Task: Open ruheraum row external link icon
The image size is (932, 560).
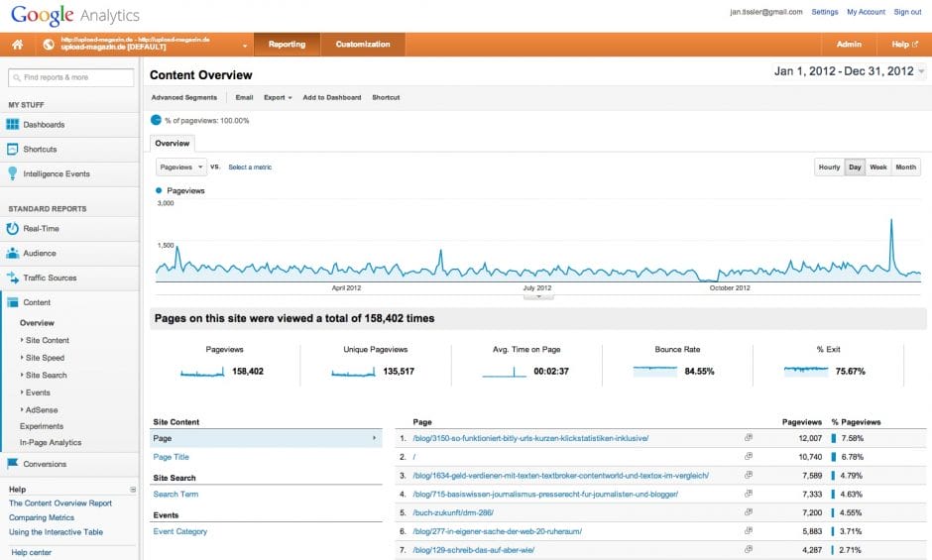Action: coord(749,530)
